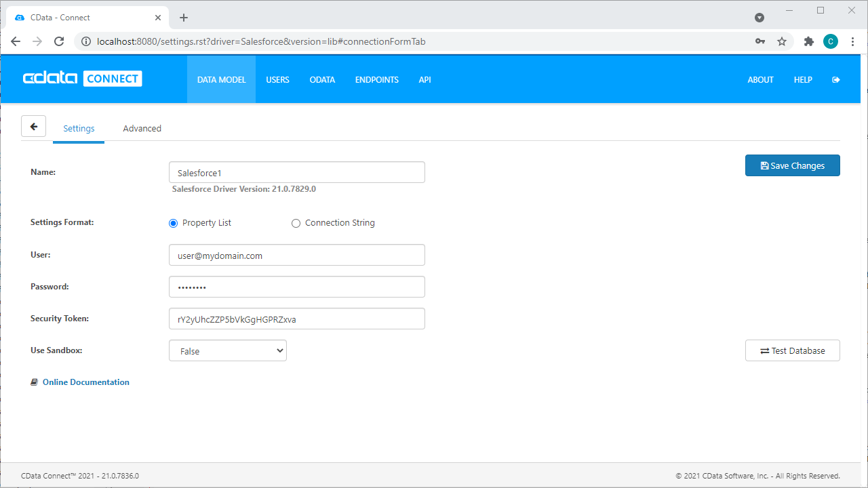Click the back arrow button beside Settings tab

33,127
